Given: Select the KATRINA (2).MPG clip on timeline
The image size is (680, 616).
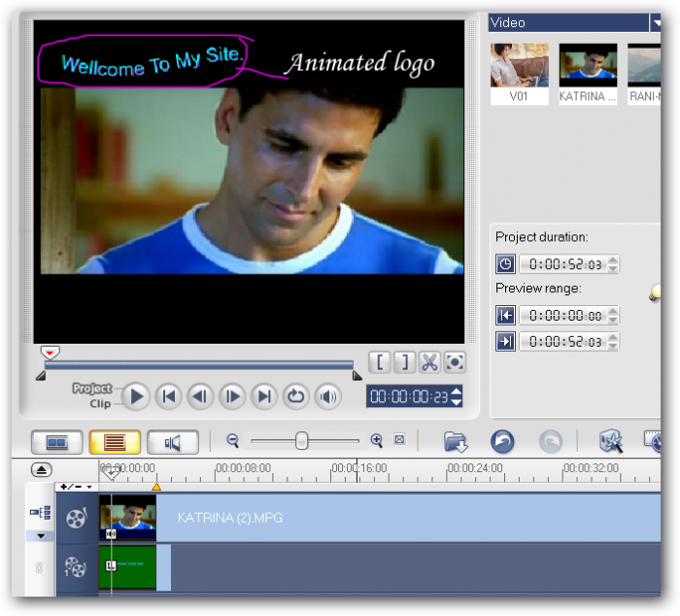Looking at the screenshot, I should tap(380, 518).
